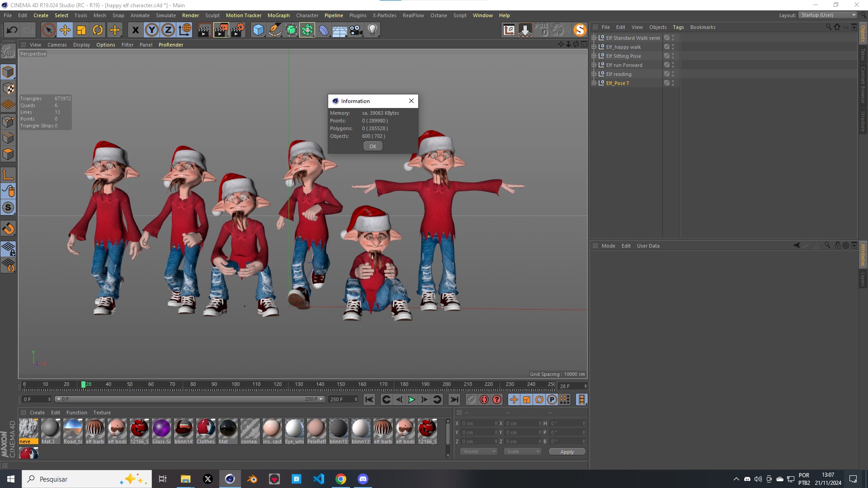Open the World coordinate mode dropdown
Screen dimensions: 868x488
point(479,451)
